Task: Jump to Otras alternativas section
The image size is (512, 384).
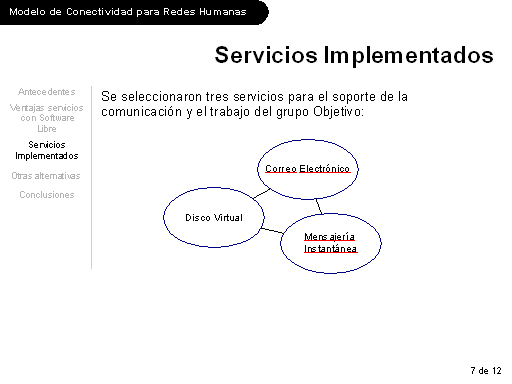Action: 46,176
